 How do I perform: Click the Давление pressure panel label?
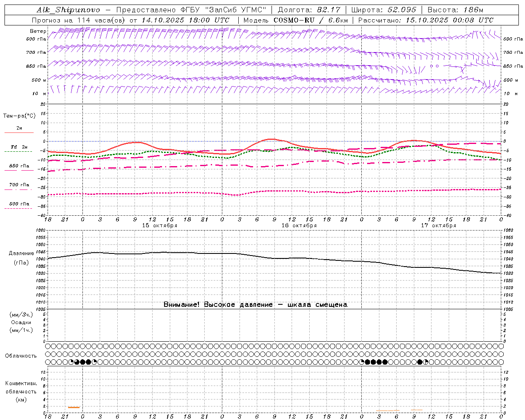21,253
